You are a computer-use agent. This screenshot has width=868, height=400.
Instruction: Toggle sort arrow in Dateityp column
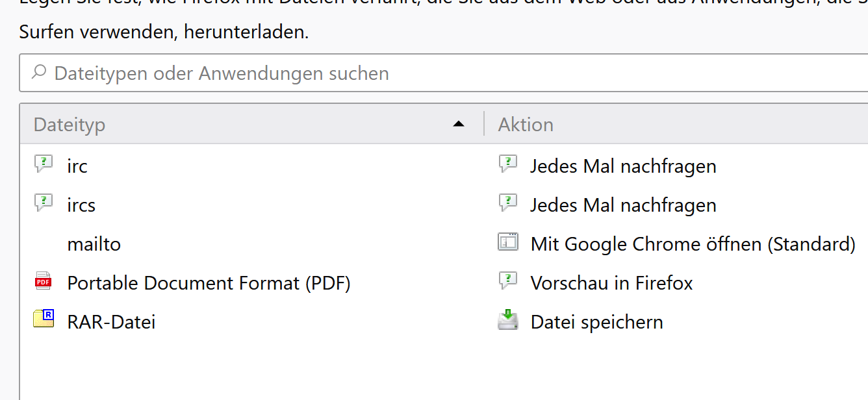point(459,124)
